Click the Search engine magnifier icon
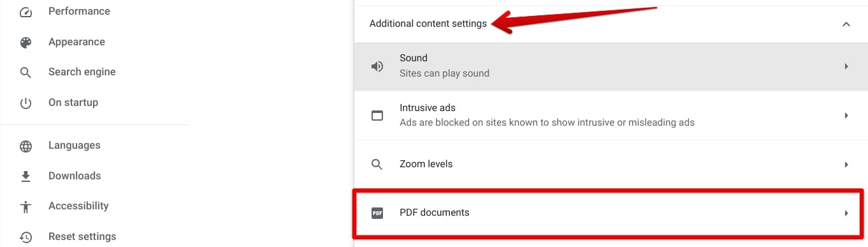 click(25, 72)
